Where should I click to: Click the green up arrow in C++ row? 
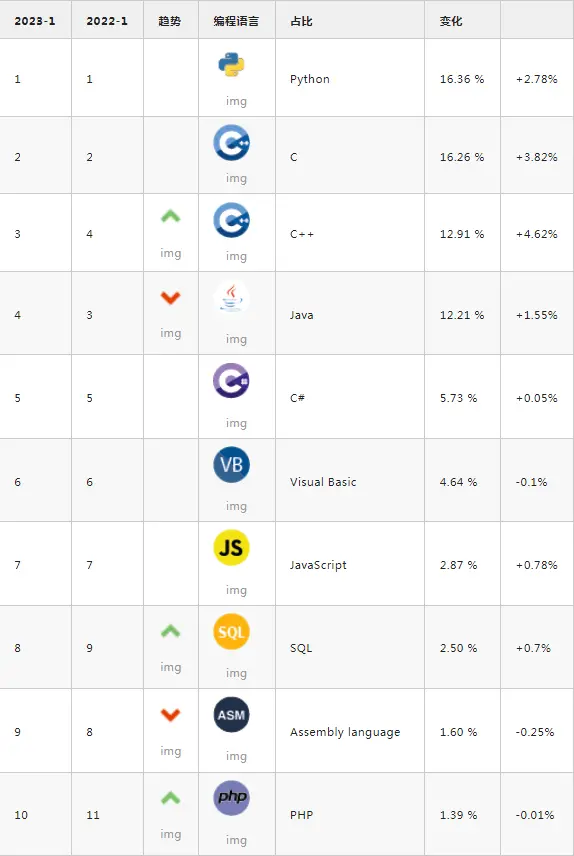coord(170,217)
